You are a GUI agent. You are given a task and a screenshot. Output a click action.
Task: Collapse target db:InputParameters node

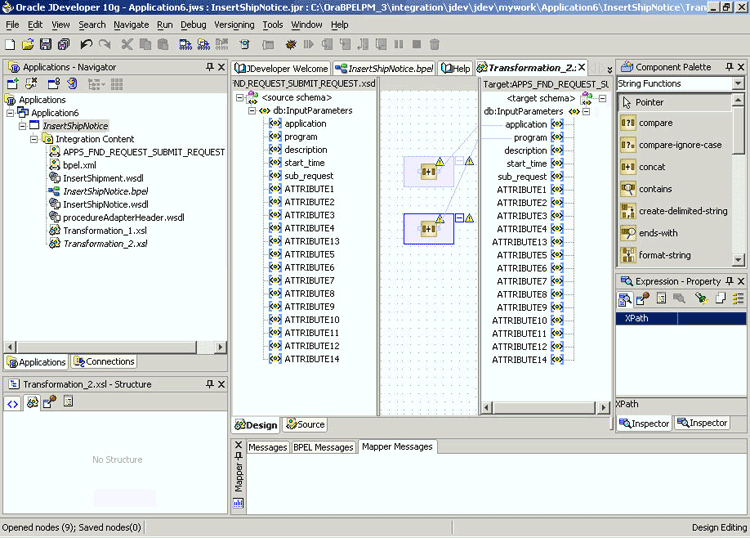coord(586,111)
